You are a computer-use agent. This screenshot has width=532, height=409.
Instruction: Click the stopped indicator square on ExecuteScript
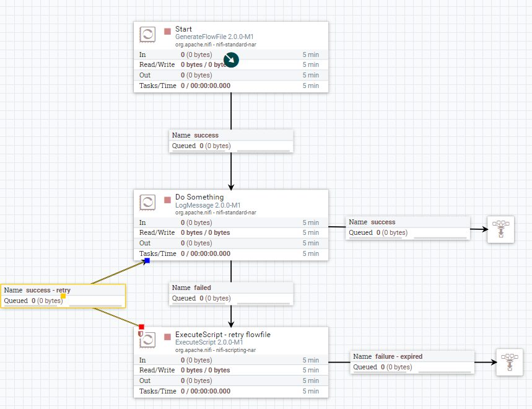pos(167,336)
